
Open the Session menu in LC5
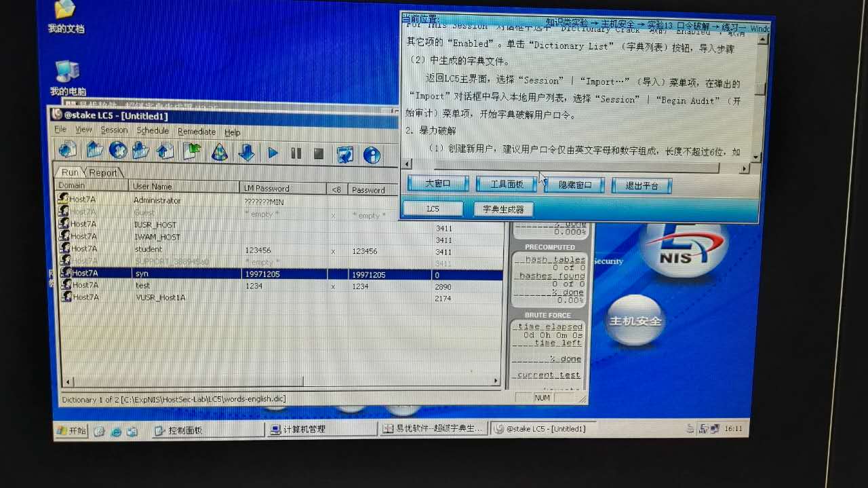[x=114, y=130]
